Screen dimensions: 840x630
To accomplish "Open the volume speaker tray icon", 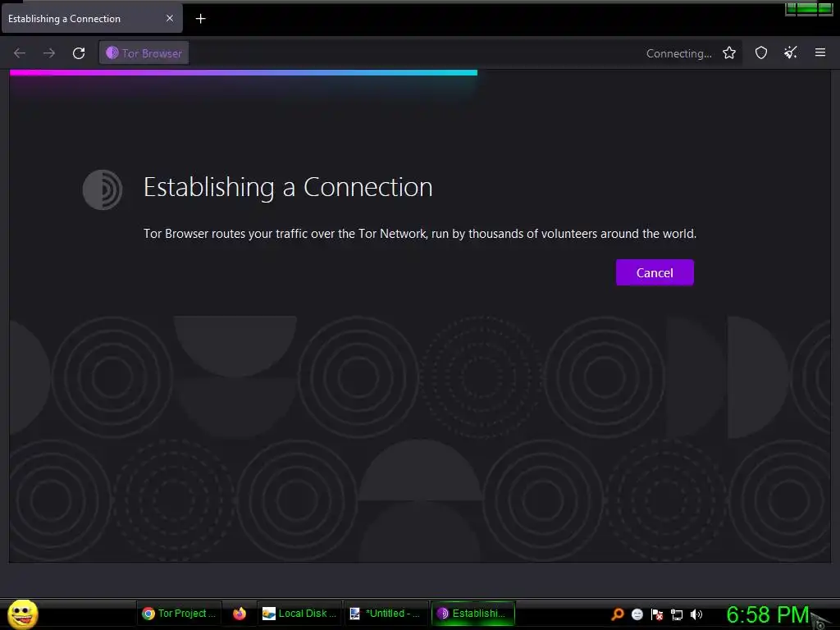I will 696,614.
